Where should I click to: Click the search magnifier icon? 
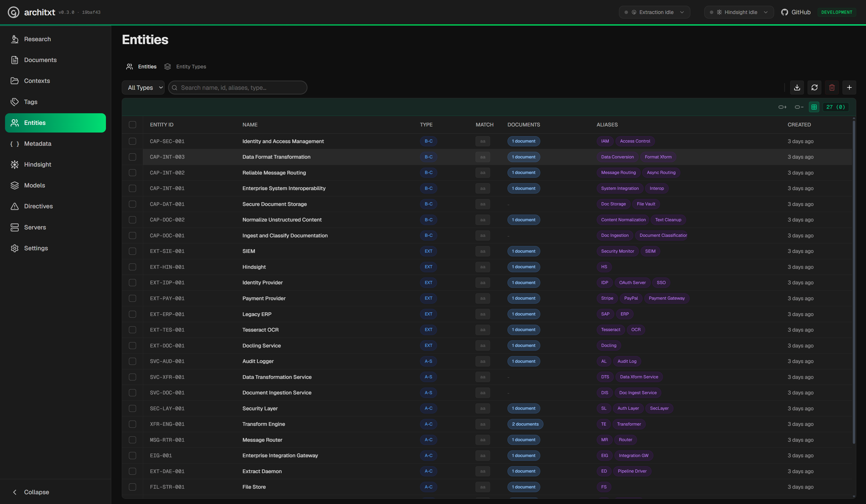[x=175, y=88]
